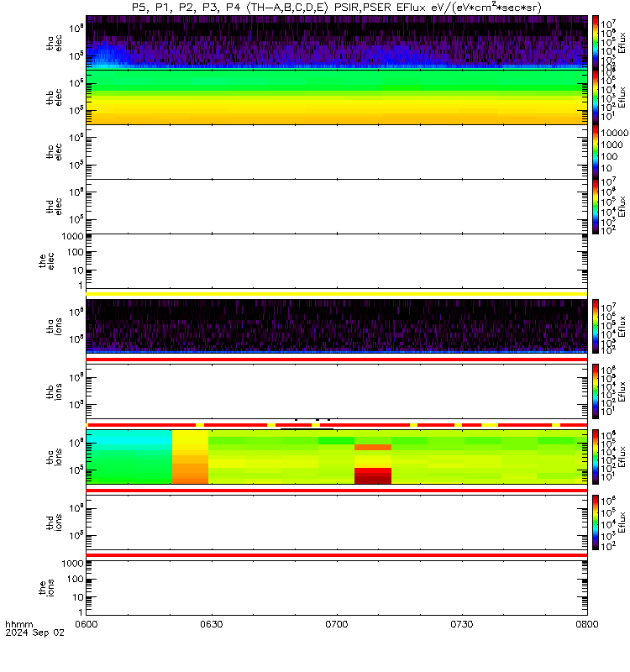Click the yellow bar below the elec panel
The width and height of the screenshot is (630, 672).
(x=337, y=294)
